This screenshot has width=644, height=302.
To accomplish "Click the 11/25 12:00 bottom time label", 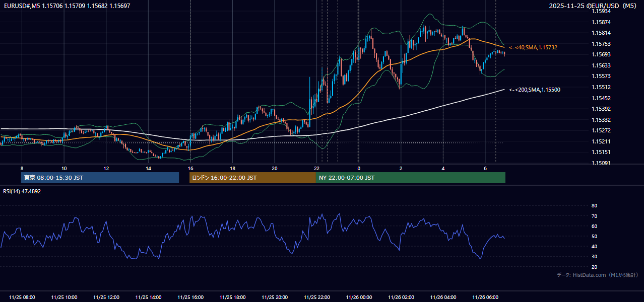I will tap(106, 297).
